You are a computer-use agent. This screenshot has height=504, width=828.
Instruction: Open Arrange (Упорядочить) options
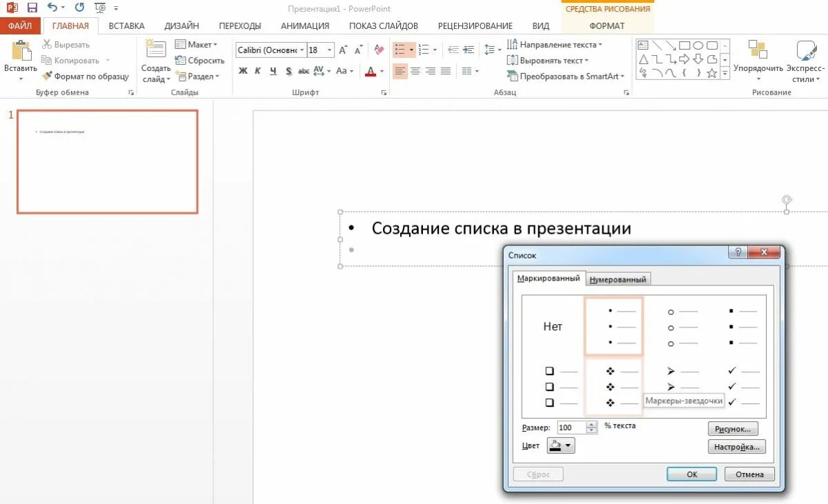[758, 61]
